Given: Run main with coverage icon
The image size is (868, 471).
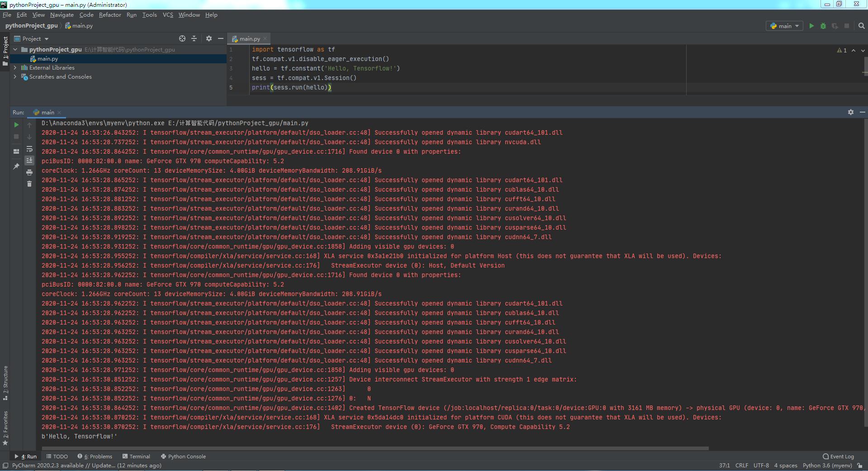Looking at the screenshot, I should (835, 26).
